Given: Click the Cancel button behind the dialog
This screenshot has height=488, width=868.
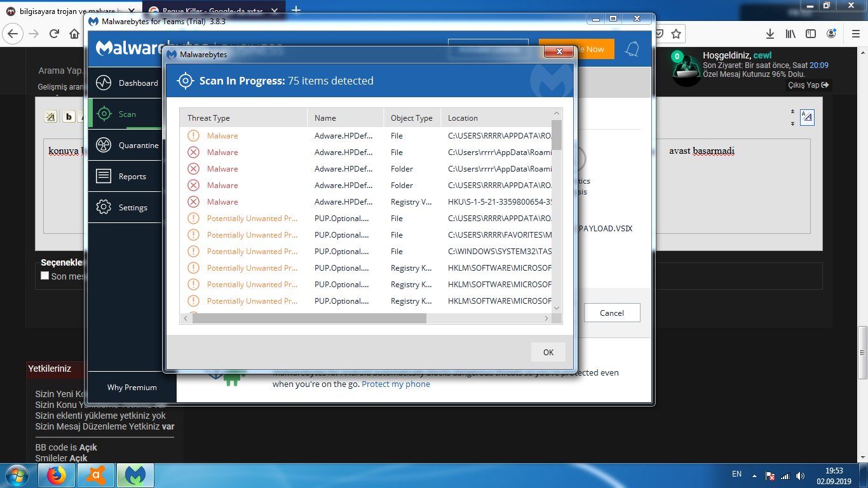Looking at the screenshot, I should tap(612, 313).
